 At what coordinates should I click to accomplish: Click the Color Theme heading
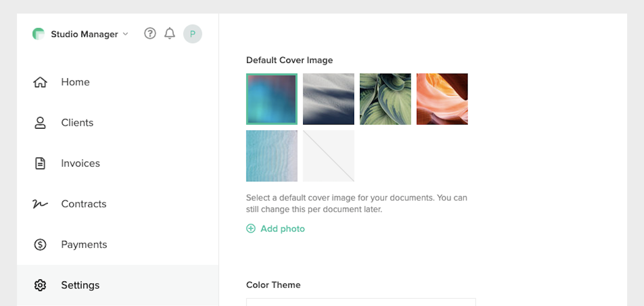[x=273, y=285]
